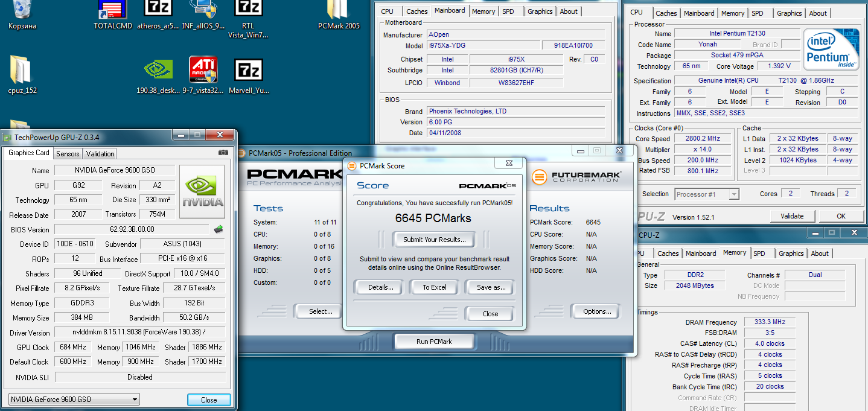868x411 pixels.
Task: Click the NVIDIA SLI Disabled field
Action: click(139, 377)
